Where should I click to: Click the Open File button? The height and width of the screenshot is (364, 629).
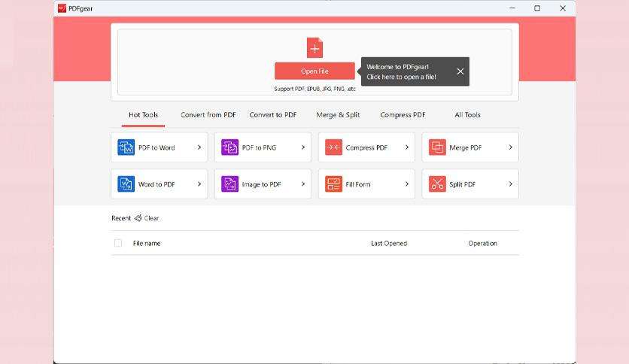(x=315, y=71)
